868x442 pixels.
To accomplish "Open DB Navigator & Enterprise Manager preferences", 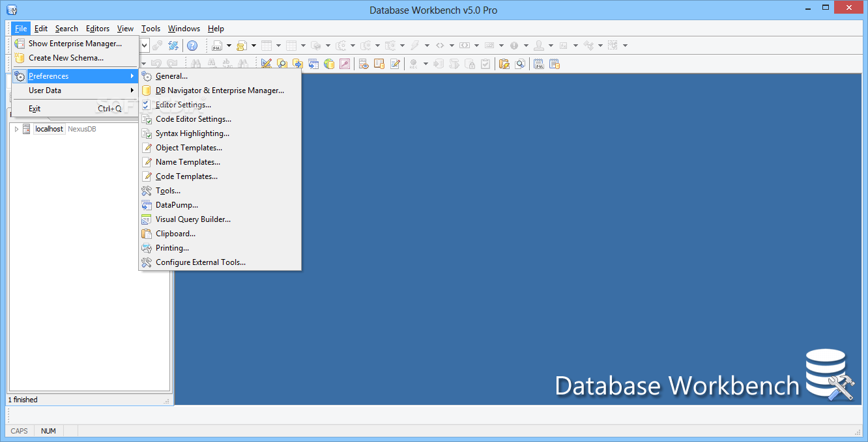I will [x=220, y=90].
